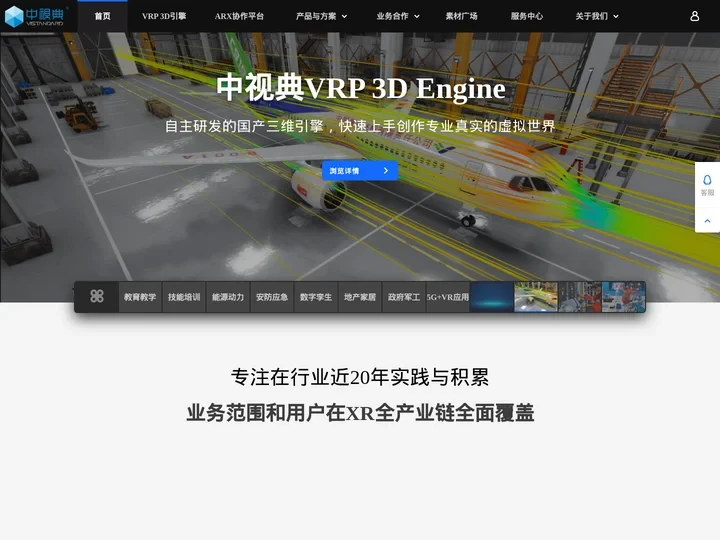
Task: Select the 地产家居 category tab
Action: pos(360,297)
